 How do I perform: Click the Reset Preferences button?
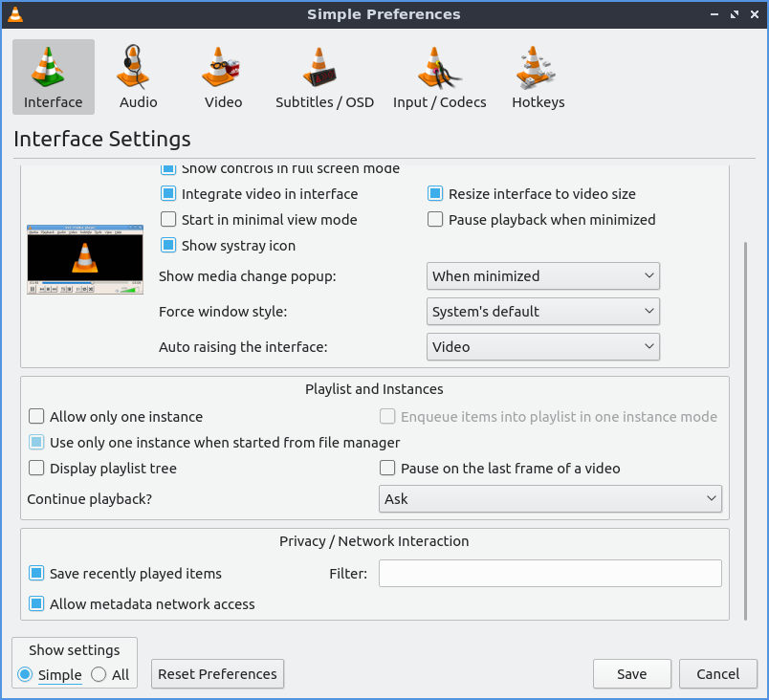[x=217, y=674]
